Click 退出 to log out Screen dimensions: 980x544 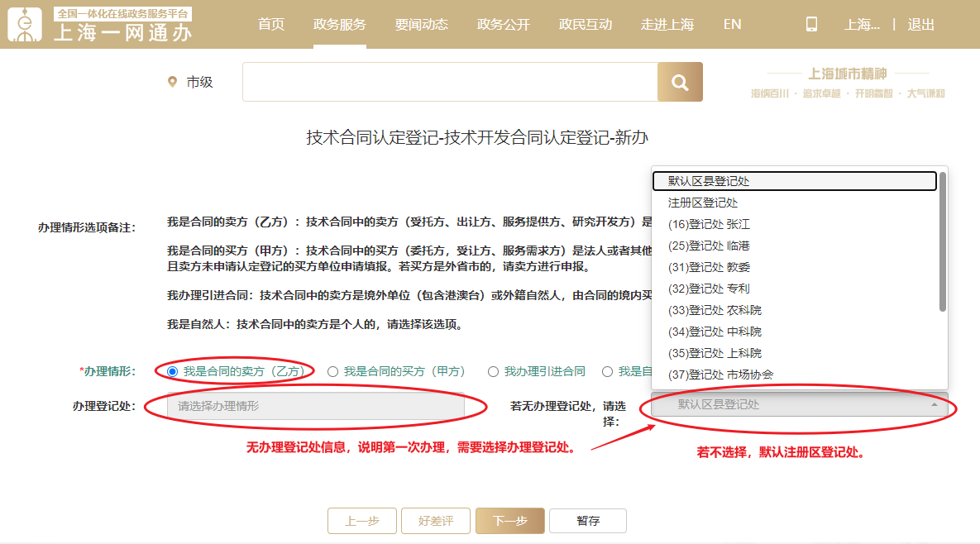pos(921,25)
